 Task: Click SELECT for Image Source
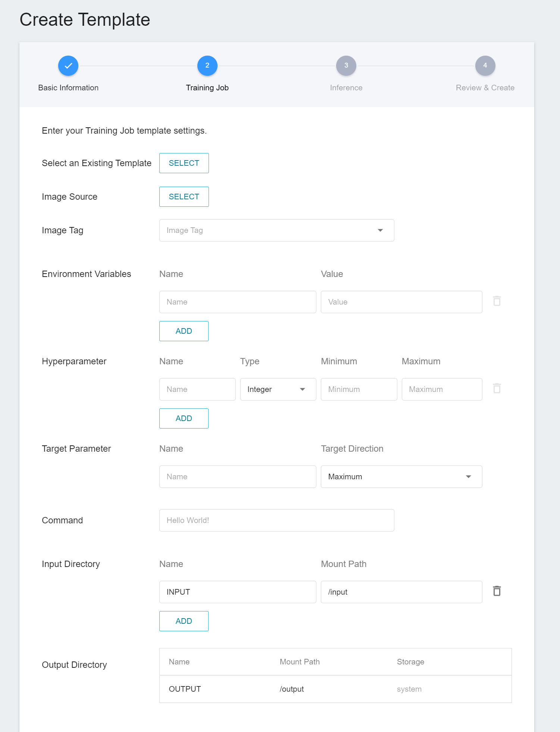184,197
